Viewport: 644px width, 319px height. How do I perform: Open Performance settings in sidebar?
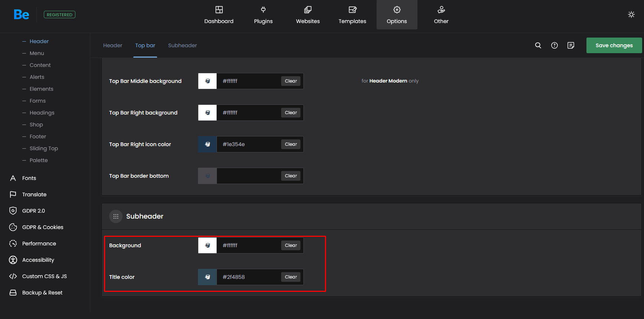39,244
